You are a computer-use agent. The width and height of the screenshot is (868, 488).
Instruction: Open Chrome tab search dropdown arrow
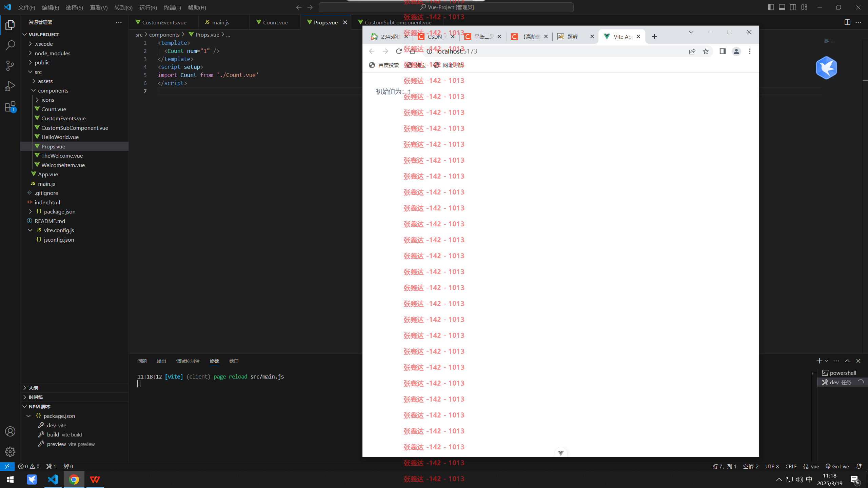point(691,32)
